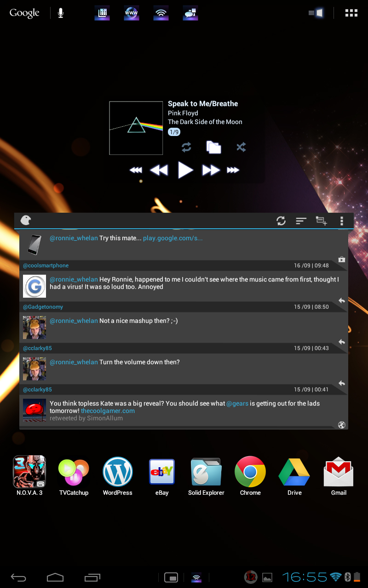Image resolution: width=368 pixels, height=588 pixels.
Task: Tap the smartphone avatar in first tweet
Action: pyautogui.click(x=34, y=244)
